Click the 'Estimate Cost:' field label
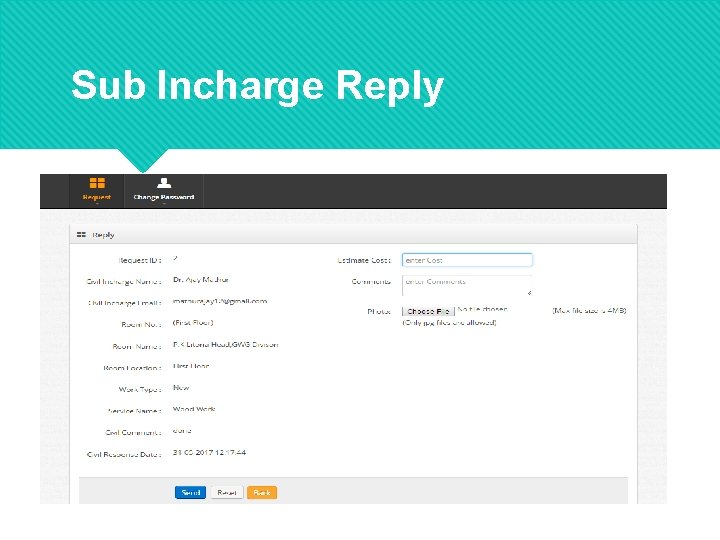The height and width of the screenshot is (540, 720). coord(364,260)
